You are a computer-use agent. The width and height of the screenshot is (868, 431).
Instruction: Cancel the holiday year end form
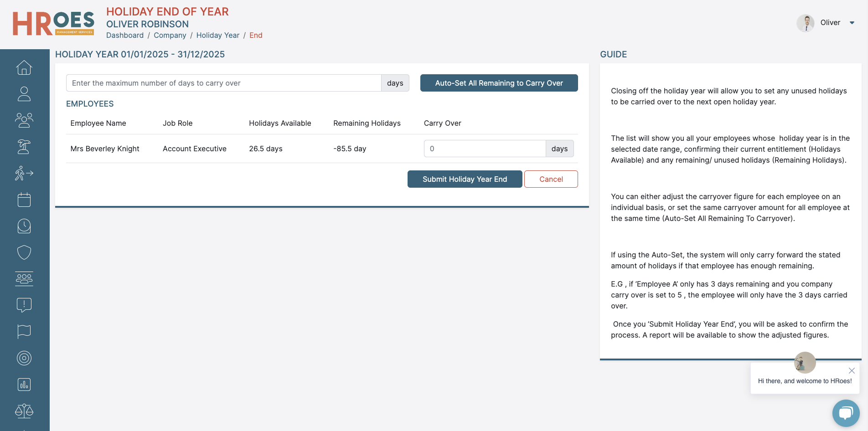point(551,179)
